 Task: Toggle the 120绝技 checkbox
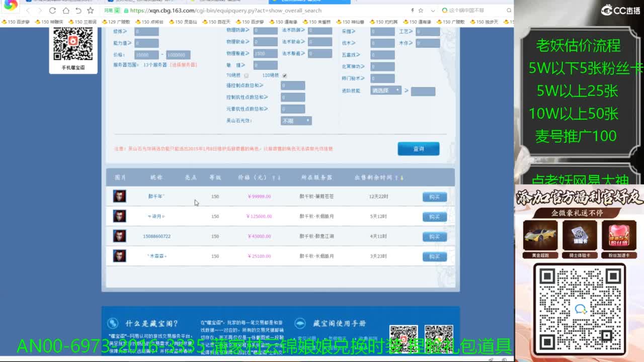point(284,75)
